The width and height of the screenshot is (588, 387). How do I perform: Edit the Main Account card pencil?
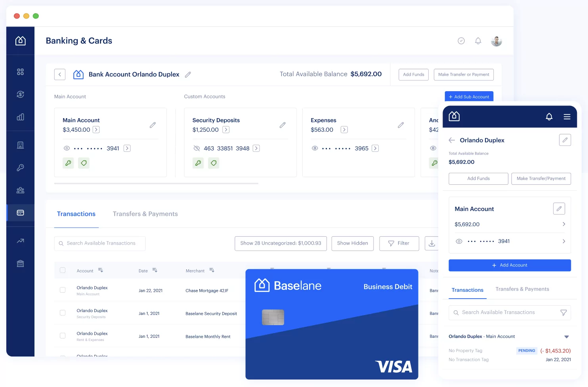pos(153,125)
